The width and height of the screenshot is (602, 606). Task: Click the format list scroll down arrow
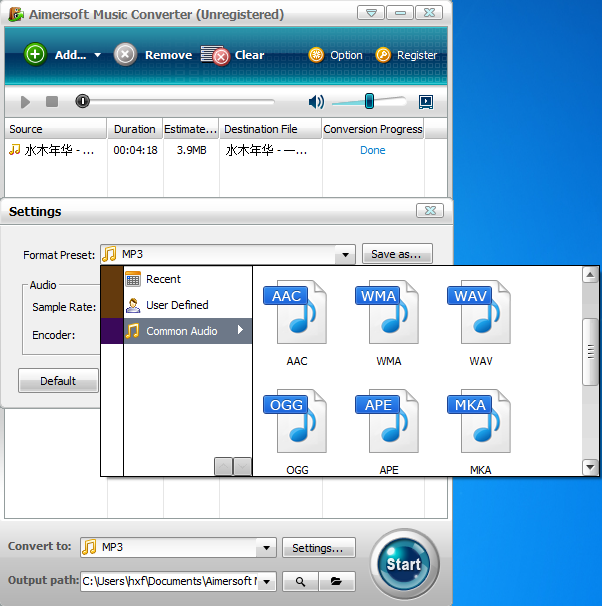click(590, 467)
